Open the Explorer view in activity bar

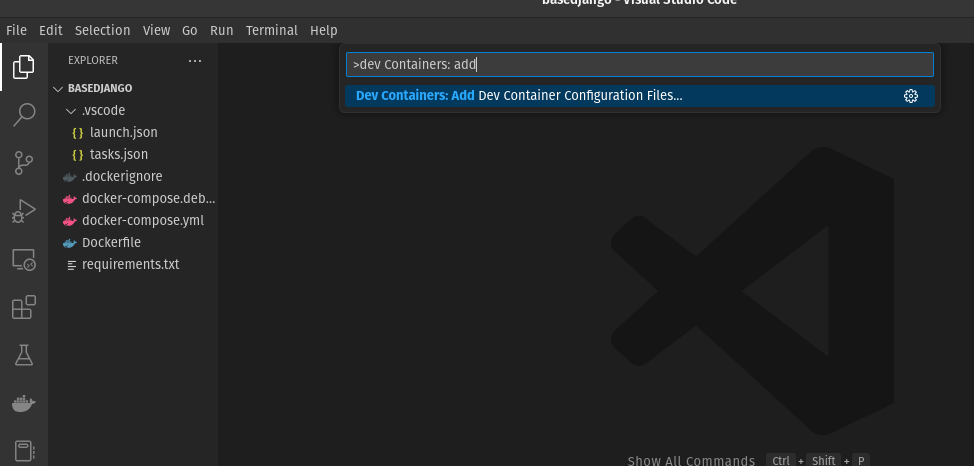coord(24,66)
